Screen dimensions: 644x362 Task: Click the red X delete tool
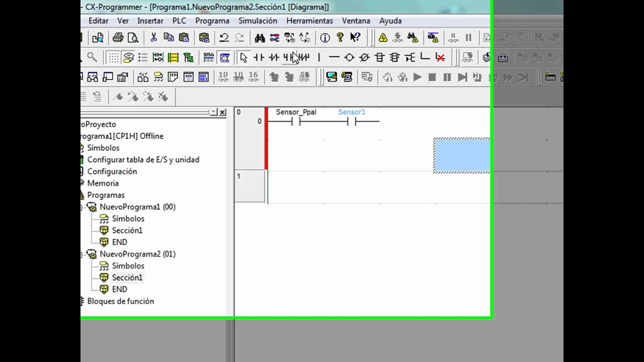pos(440,58)
